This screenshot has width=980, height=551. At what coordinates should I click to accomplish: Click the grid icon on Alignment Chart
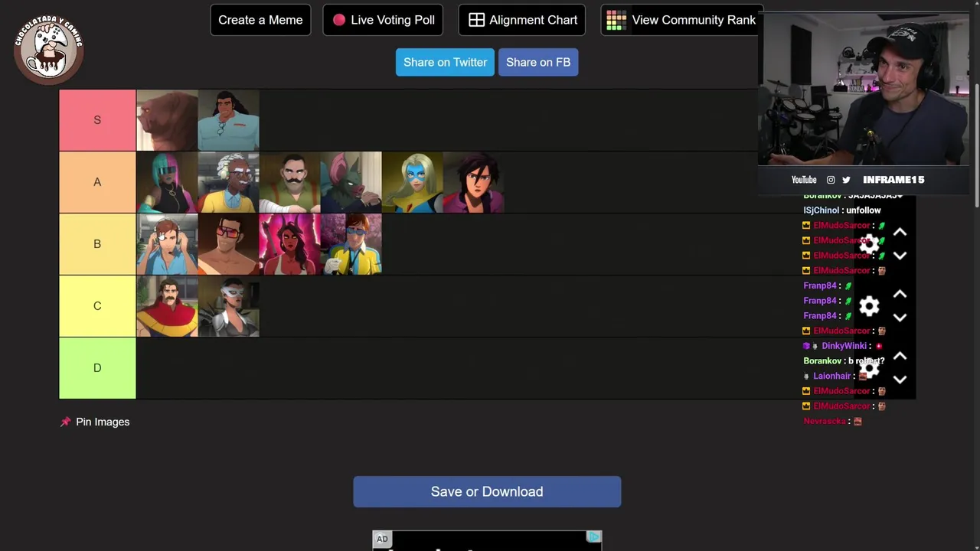pyautogui.click(x=476, y=20)
